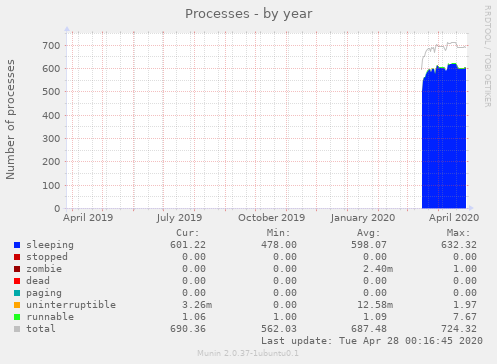Image resolution: width=497 pixels, height=364 pixels.
Task: Click the 'April 2019' x-axis label
Action: (88, 218)
